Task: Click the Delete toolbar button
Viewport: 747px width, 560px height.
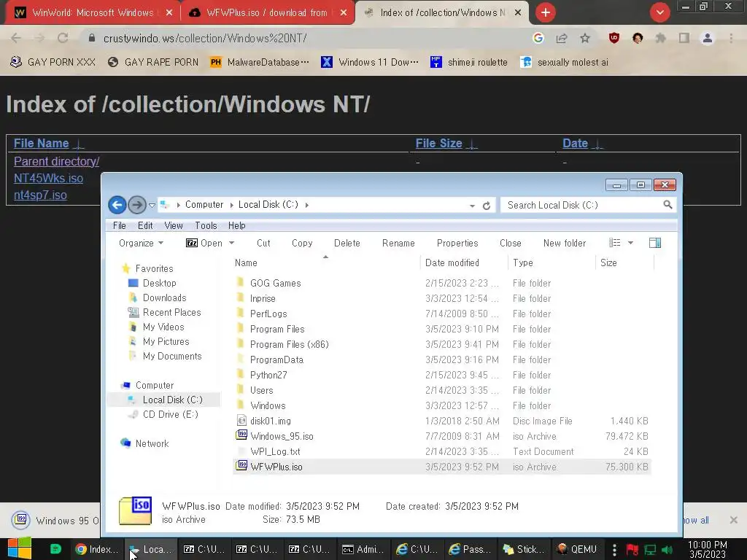Action: coord(347,243)
